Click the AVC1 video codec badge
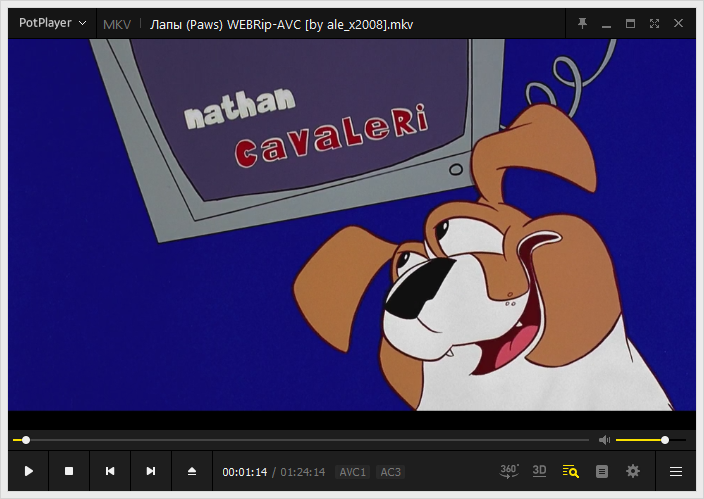Image resolution: width=704 pixels, height=499 pixels. [x=352, y=472]
